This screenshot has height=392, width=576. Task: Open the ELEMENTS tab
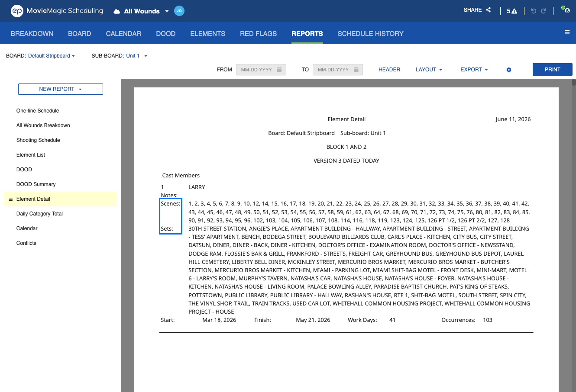208,34
